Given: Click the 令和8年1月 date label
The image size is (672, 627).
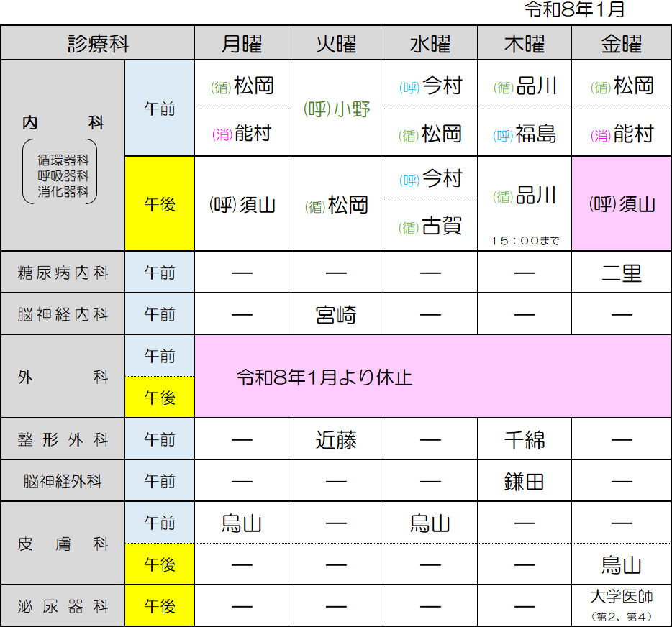Looking at the screenshot, I should tap(574, 10).
